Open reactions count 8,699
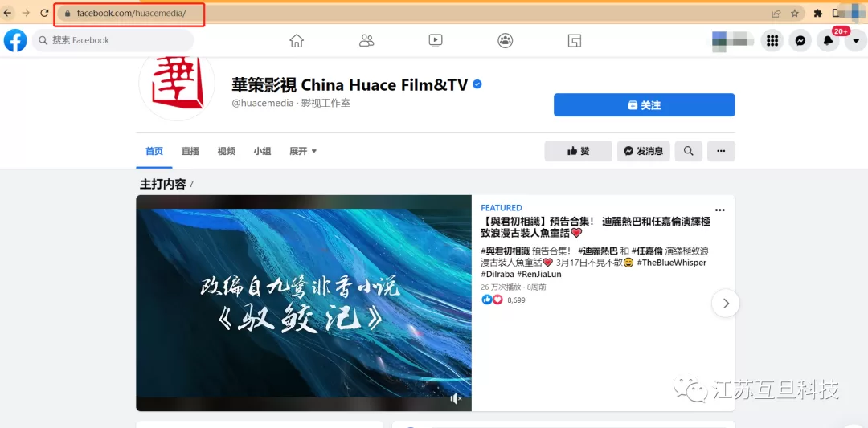This screenshot has width=868, height=428. point(516,300)
